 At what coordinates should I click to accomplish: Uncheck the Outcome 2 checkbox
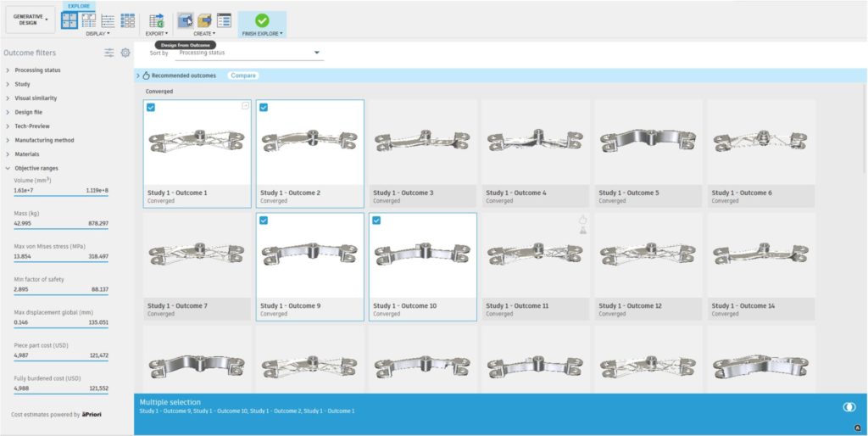point(264,108)
